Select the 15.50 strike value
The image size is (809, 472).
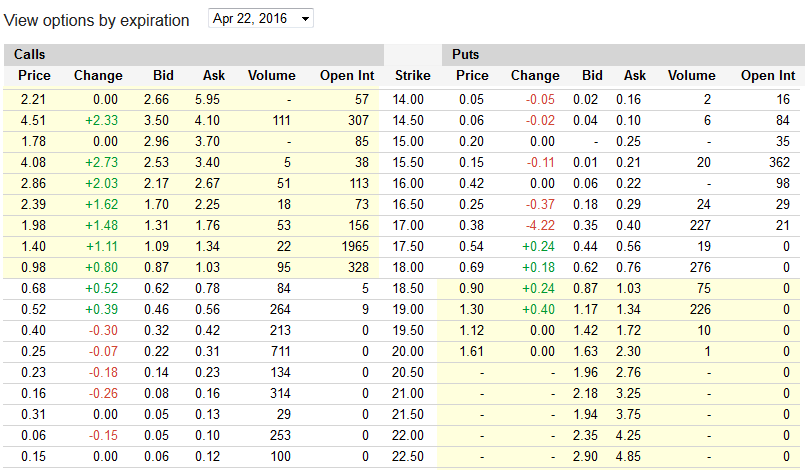coord(408,162)
